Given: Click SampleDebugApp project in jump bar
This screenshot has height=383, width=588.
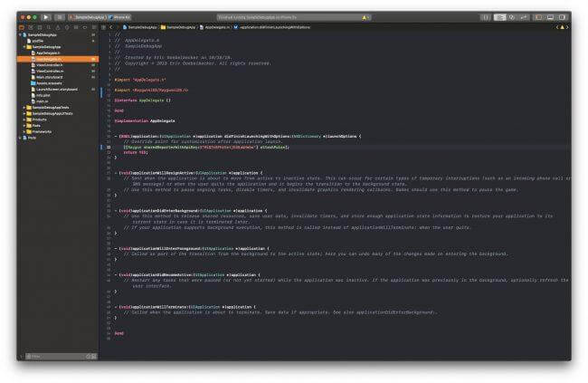Looking at the screenshot, I should coord(140,27).
